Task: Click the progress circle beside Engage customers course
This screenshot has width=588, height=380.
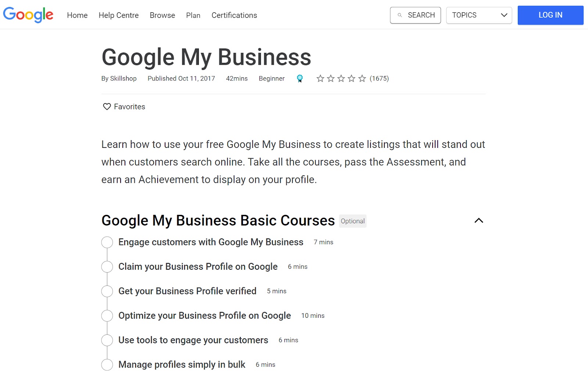Action: point(107,242)
